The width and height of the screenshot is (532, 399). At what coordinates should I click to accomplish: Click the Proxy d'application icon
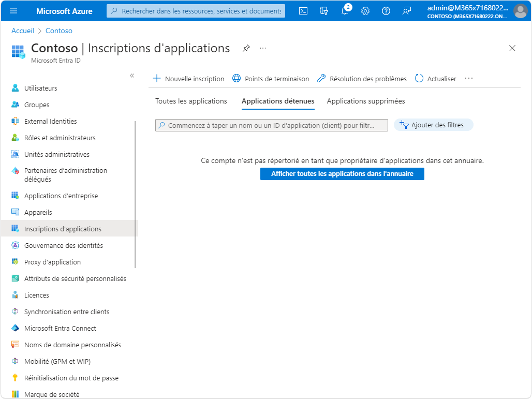pos(16,261)
